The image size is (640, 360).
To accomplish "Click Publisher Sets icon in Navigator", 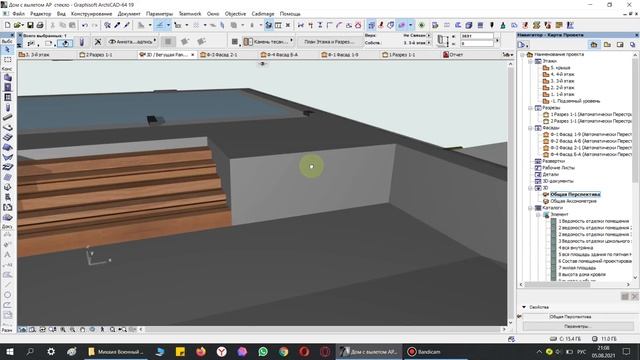I will 632,44.
